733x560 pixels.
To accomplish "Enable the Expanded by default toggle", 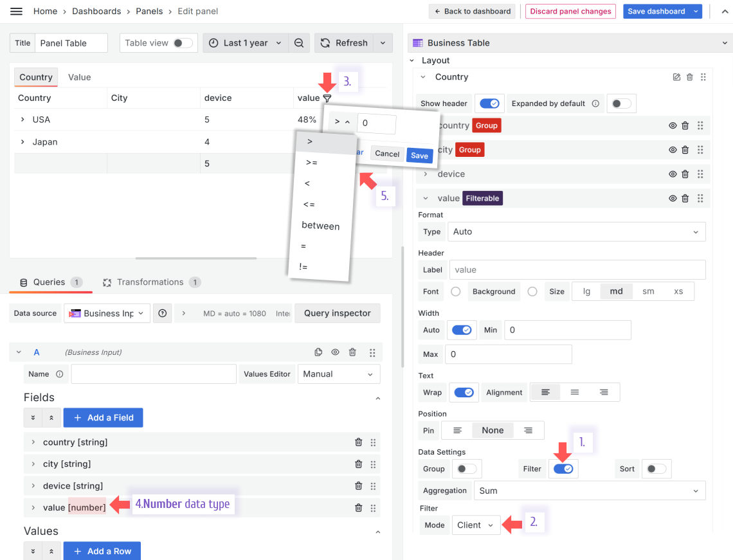I will coord(621,103).
